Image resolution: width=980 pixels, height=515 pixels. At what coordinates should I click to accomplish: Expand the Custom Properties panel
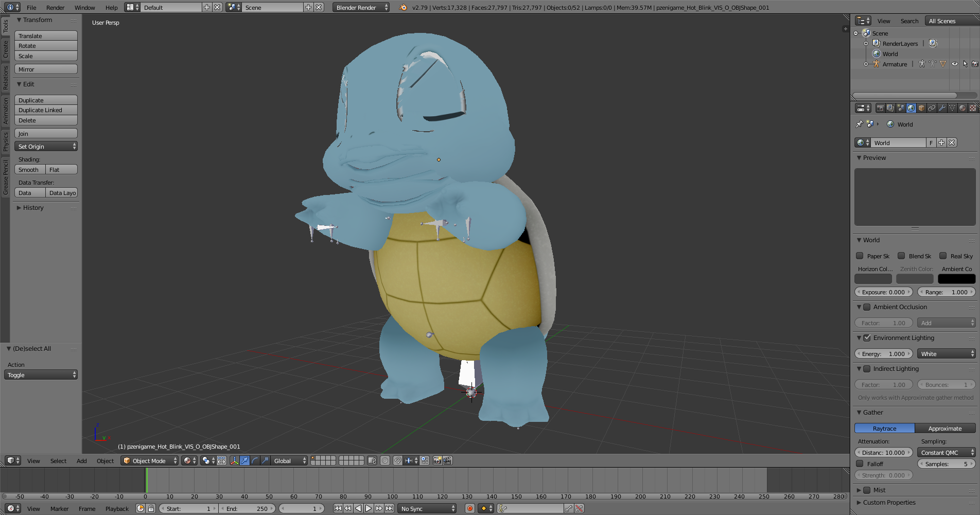click(x=889, y=502)
